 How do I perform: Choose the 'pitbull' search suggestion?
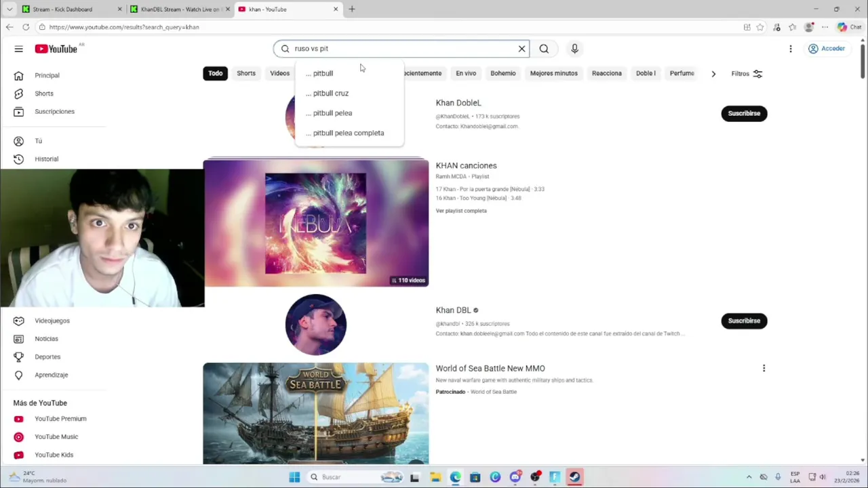[349, 73]
